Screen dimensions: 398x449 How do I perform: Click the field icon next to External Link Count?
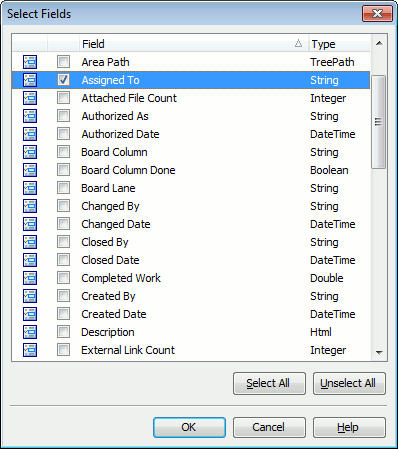(x=30, y=350)
